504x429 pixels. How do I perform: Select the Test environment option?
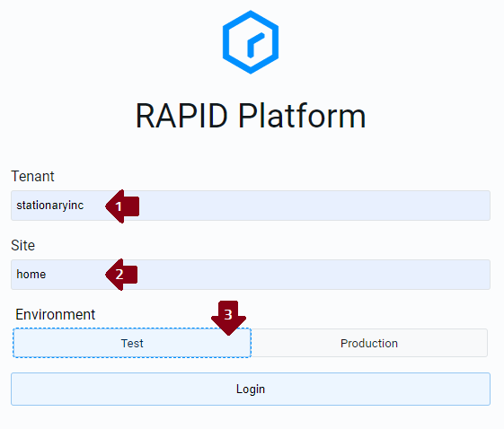click(132, 343)
